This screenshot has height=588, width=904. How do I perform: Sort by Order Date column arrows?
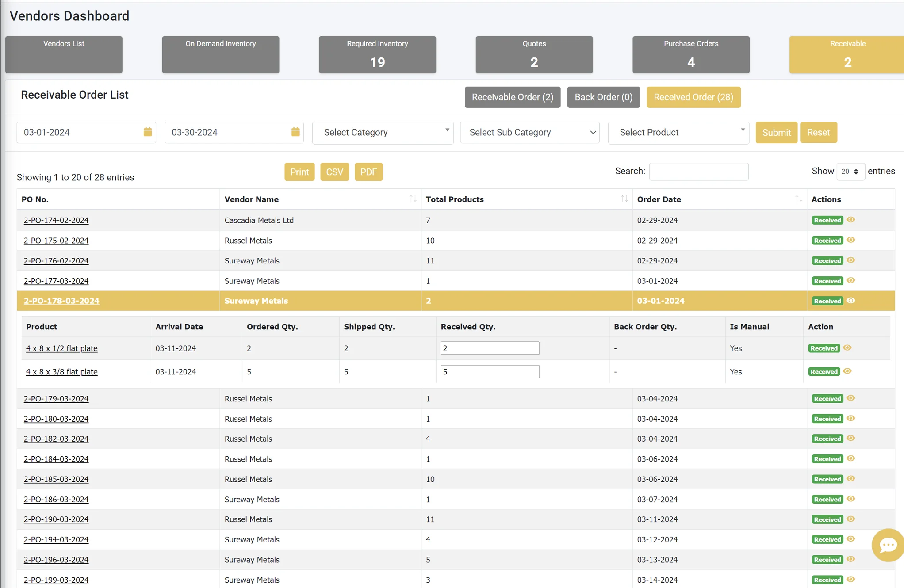798,199
